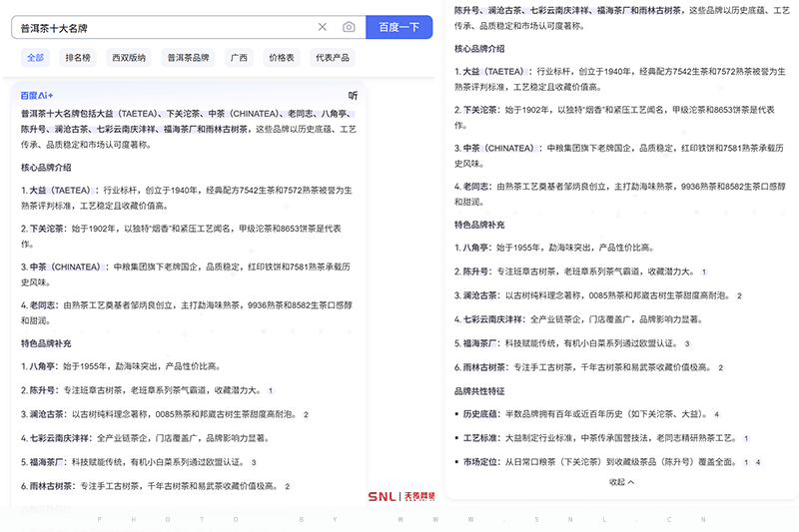Open citation 2 after 雨林古树茶 in the right panel
The width and height of the screenshot is (799, 532).
720,367
